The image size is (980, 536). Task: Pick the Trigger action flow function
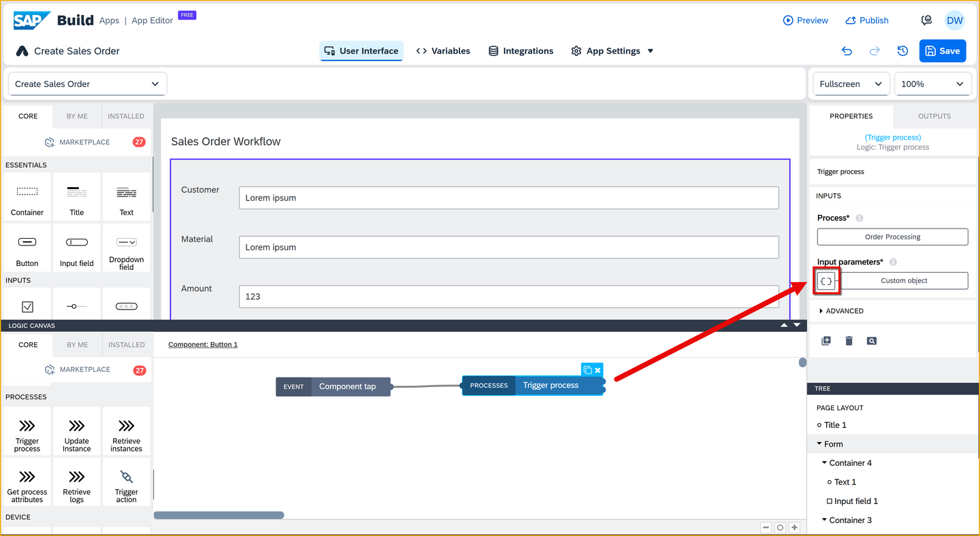point(127,482)
